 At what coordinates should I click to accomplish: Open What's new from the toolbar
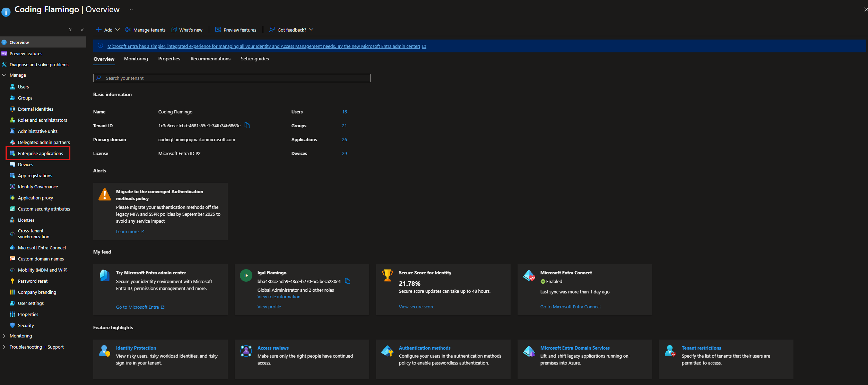(186, 30)
